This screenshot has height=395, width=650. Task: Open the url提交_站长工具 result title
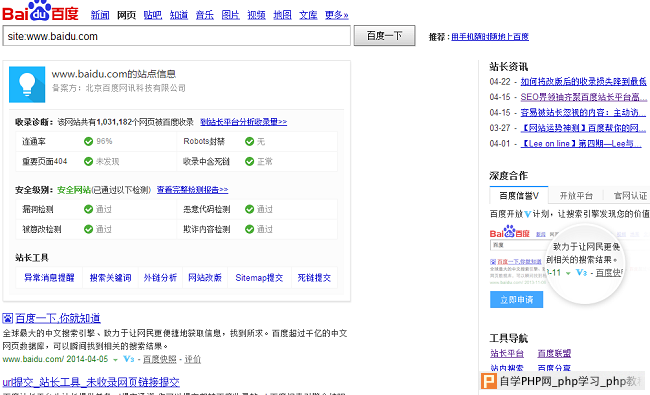point(91,382)
